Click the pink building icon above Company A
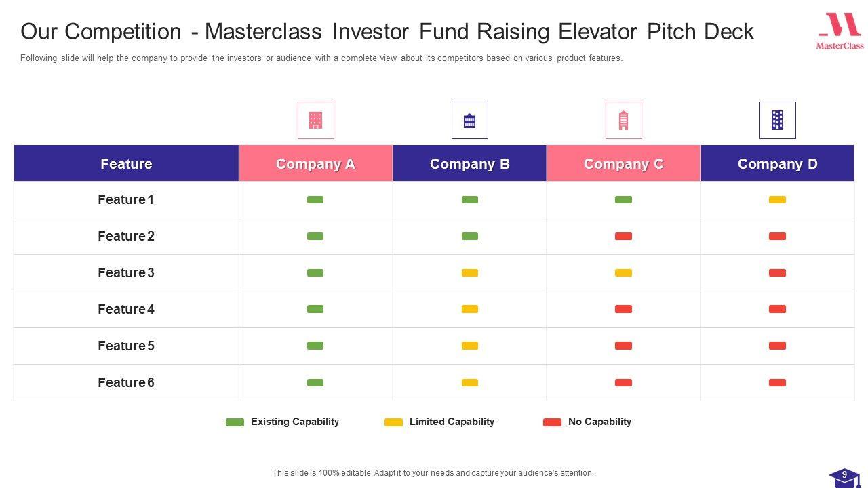Screen dimensions: 868x488 (x=315, y=120)
